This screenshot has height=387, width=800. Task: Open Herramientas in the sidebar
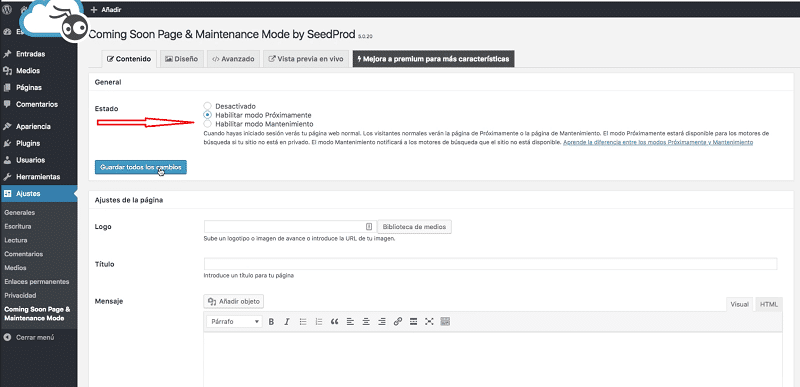coord(38,177)
